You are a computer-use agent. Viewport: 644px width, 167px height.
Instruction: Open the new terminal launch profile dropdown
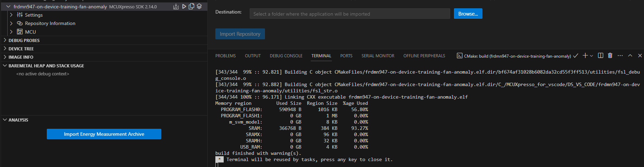592,56
